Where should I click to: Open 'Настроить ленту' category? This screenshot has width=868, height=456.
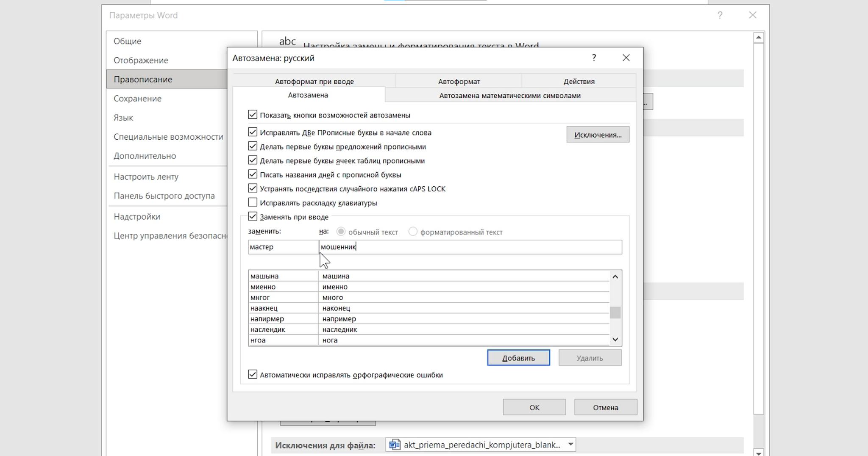click(167, 177)
